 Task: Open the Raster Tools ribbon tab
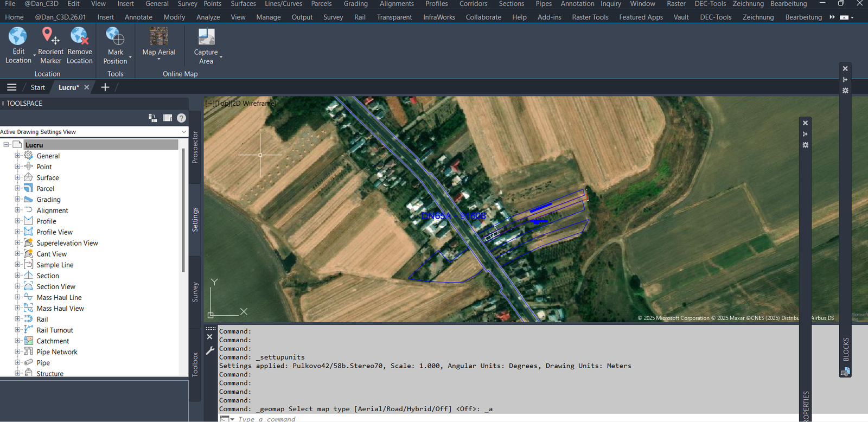tap(590, 17)
